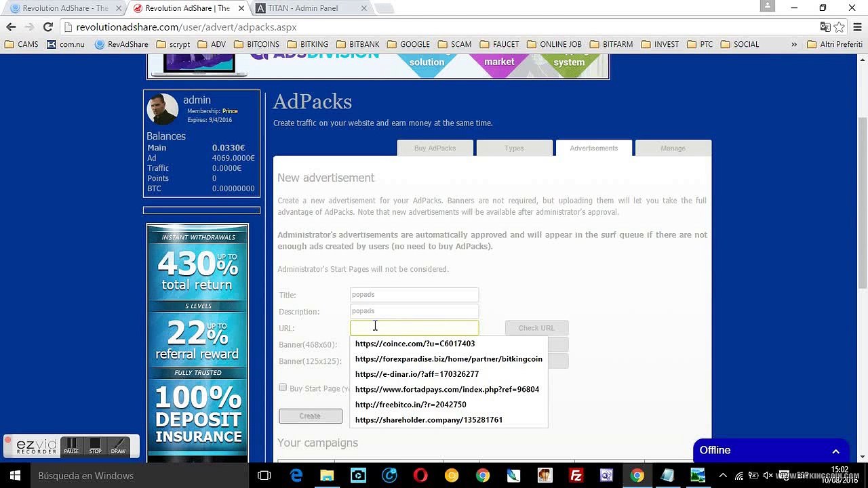
Task: Click the browser address bar URL
Action: [x=186, y=27]
